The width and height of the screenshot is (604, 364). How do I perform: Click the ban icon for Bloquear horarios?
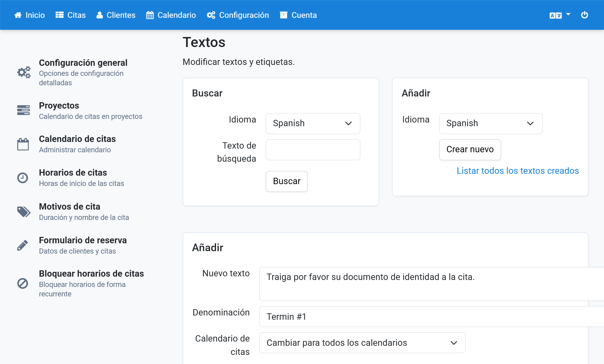pos(23,283)
